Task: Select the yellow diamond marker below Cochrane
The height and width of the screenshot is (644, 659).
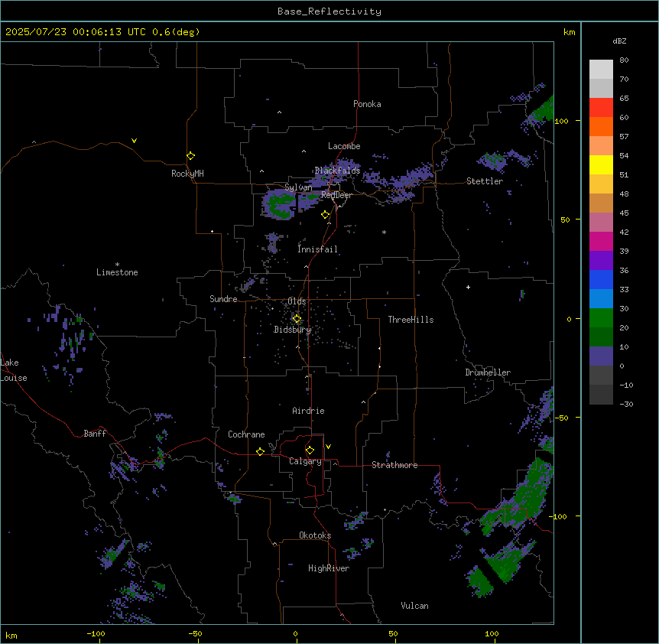Action: 260,451
